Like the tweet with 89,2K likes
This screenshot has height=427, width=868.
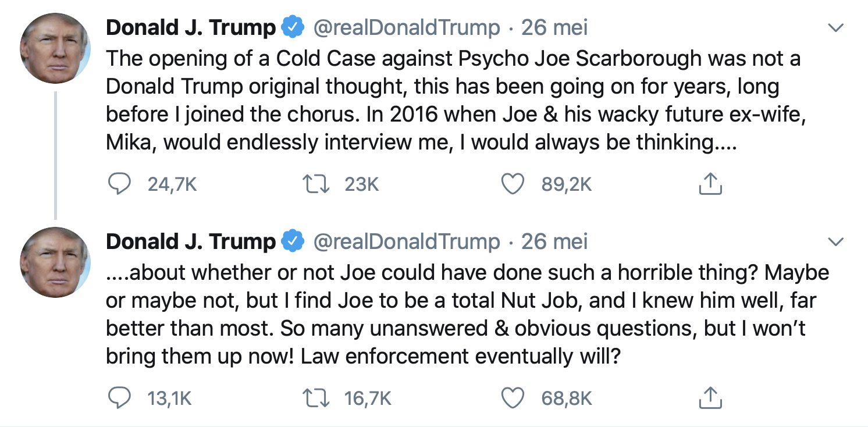pyautogui.click(x=513, y=184)
